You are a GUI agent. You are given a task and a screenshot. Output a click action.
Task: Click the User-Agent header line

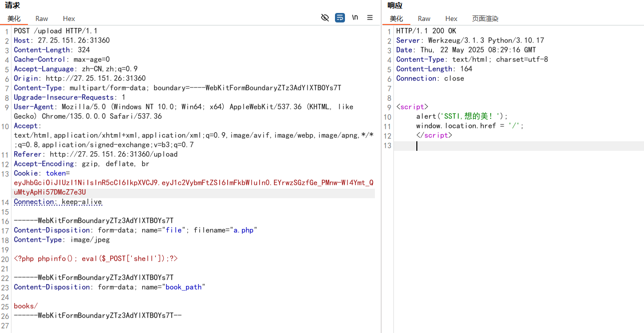(184, 111)
